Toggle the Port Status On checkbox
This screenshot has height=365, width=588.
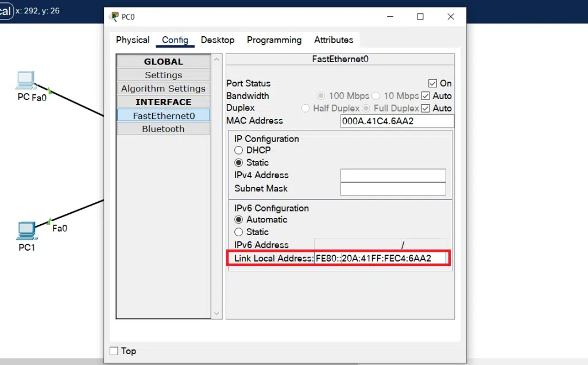pos(432,83)
